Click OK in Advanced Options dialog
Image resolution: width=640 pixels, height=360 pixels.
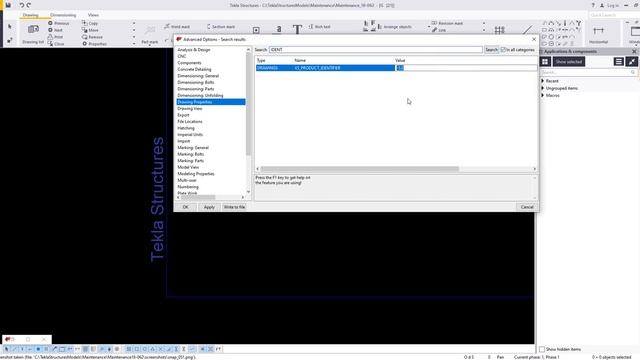pos(186,207)
